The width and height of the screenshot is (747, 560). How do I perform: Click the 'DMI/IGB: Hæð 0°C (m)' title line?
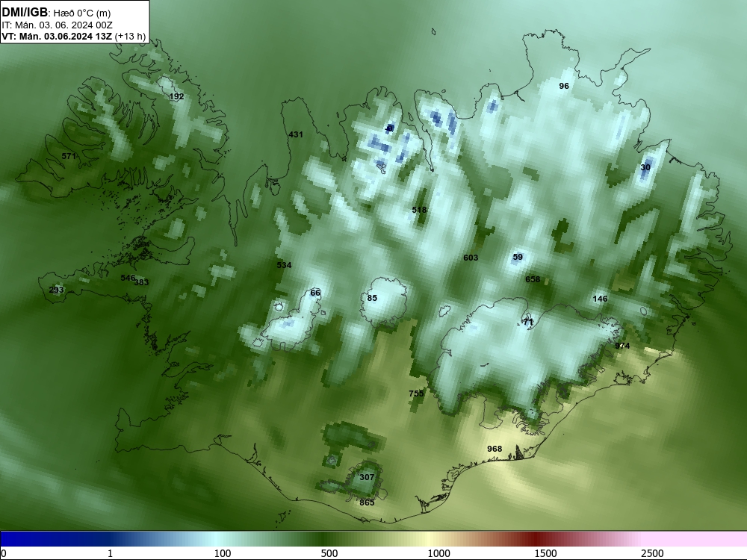pyautogui.click(x=56, y=13)
